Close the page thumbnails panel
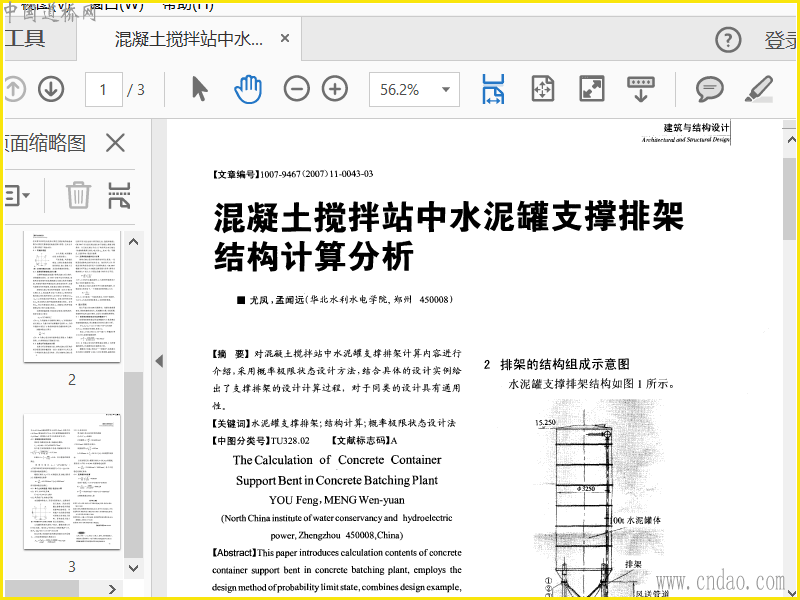This screenshot has height=600, width=800. point(115,143)
